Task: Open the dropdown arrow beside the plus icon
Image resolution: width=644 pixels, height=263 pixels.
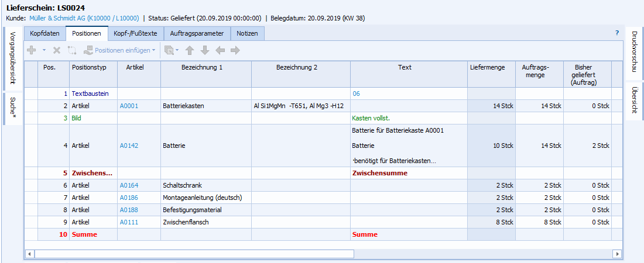Action: (44, 51)
